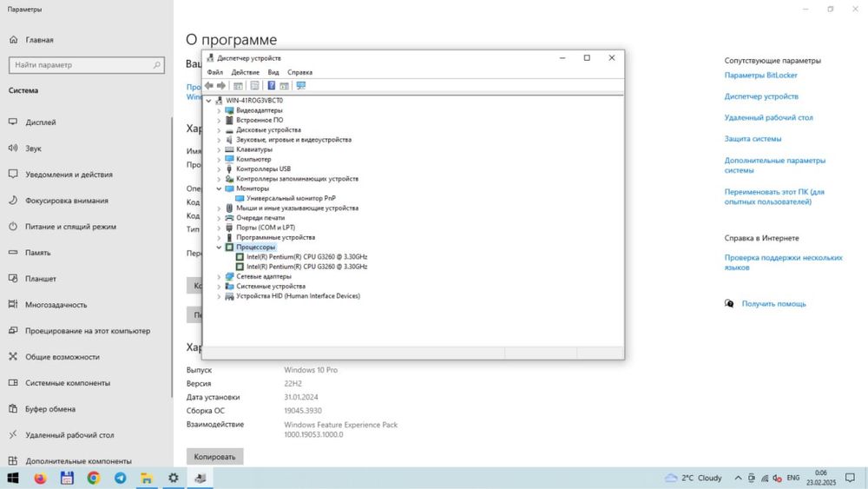Click the Settings sidebar vertical scrollbar
Screen dimensions: 868x489
[172, 256]
